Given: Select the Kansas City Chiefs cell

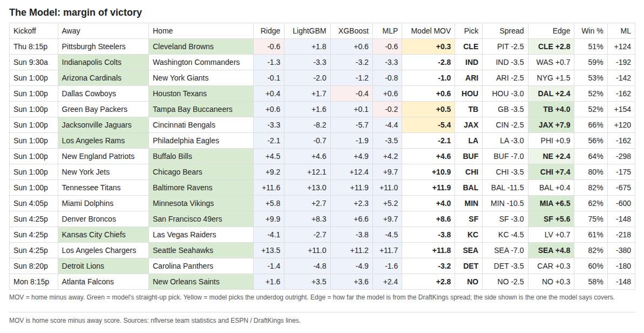Looking at the screenshot, I should [x=103, y=235].
